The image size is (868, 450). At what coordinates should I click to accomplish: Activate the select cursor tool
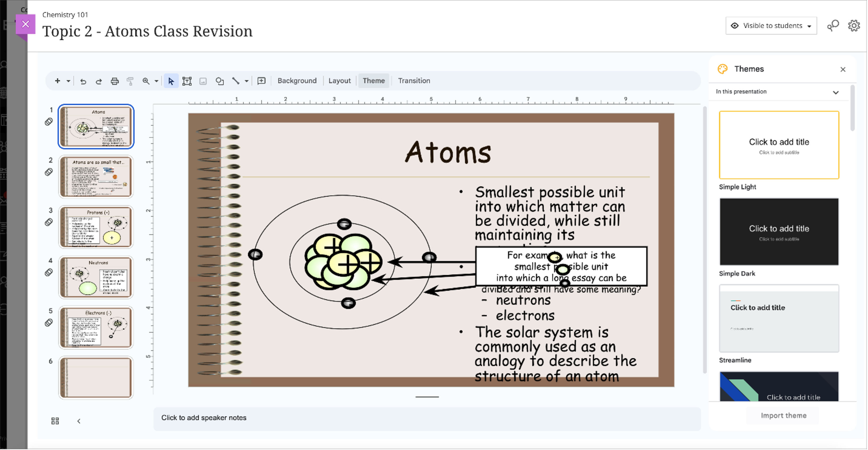[x=171, y=81]
